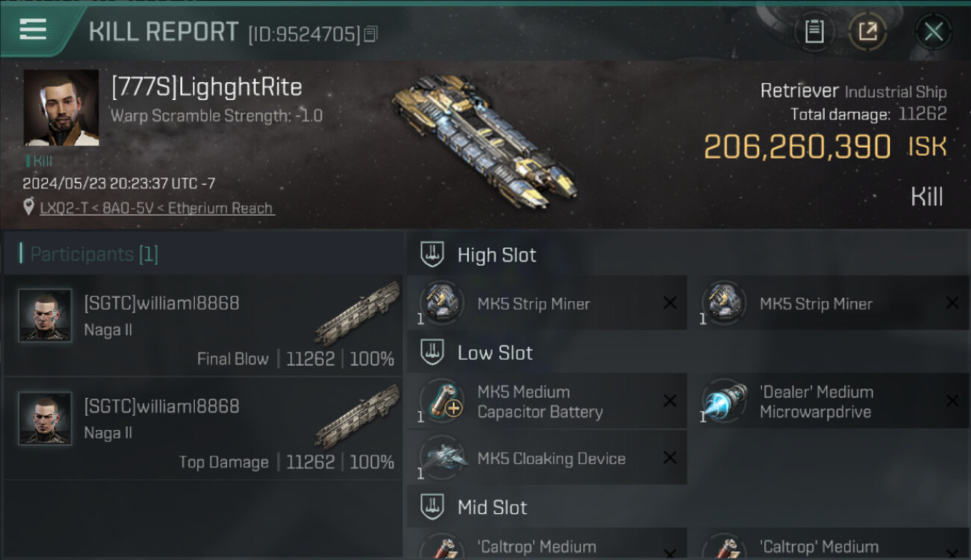Open the LXQ2-T location link
971x560 pixels.
[x=156, y=208]
